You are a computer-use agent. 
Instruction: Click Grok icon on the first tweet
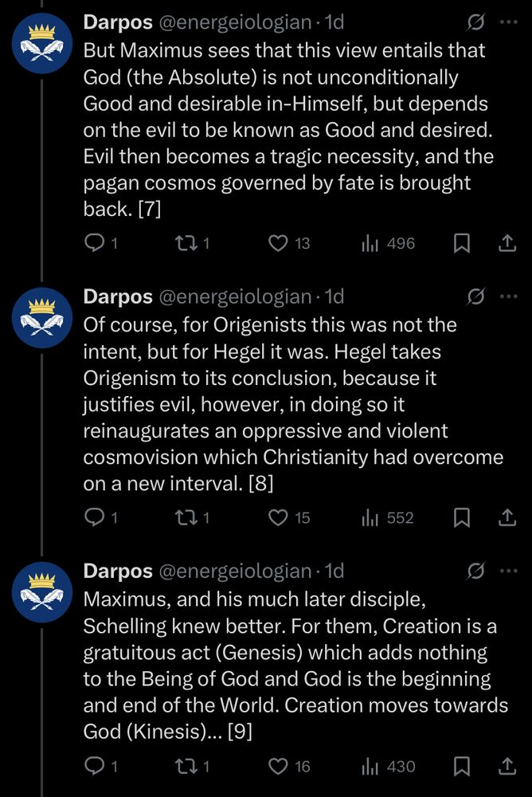(x=475, y=22)
